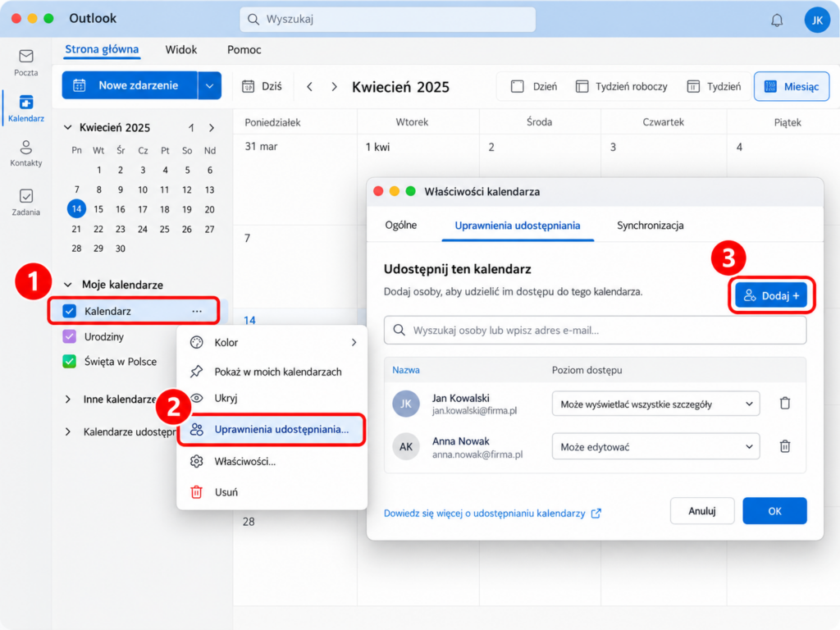Toggle the Kalendarz calendar checkbox
Viewport: 840px width, 630px height.
pyautogui.click(x=69, y=311)
